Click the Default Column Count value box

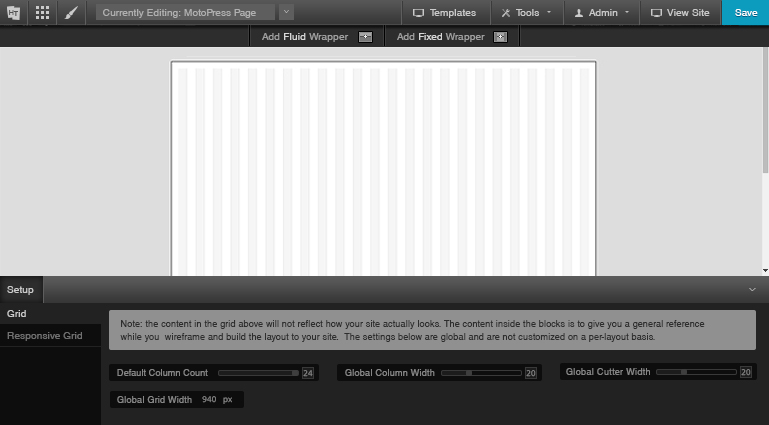[308, 373]
